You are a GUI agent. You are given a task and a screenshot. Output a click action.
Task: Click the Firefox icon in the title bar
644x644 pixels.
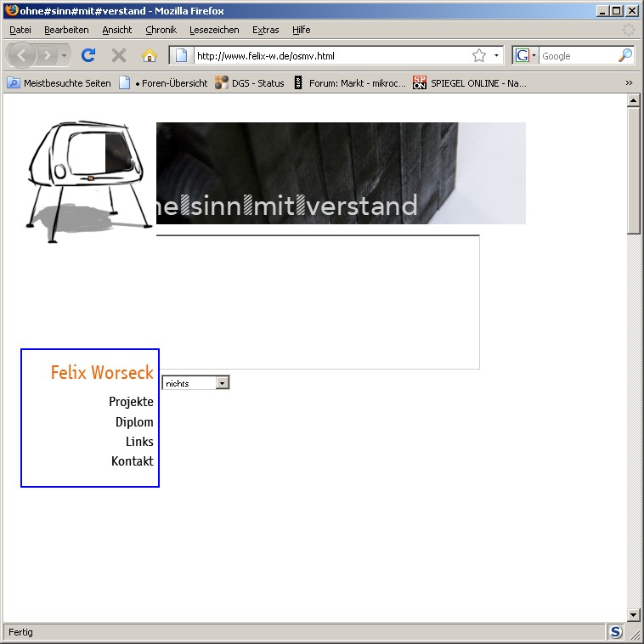coord(12,10)
